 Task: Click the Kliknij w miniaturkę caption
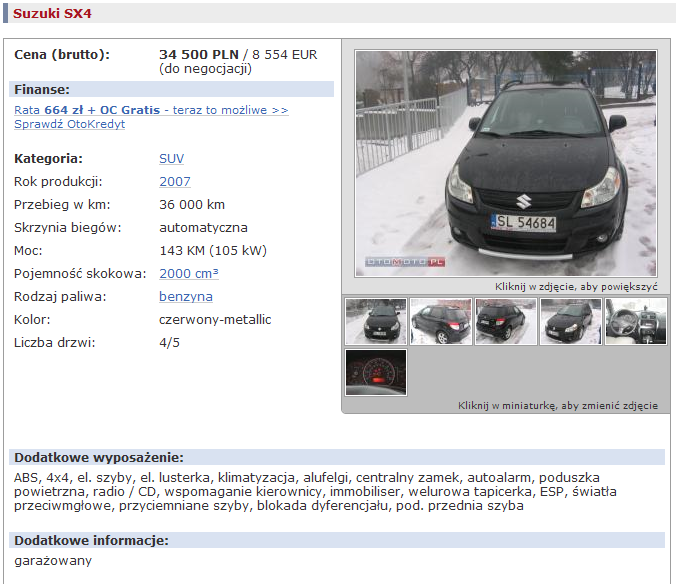tap(558, 406)
